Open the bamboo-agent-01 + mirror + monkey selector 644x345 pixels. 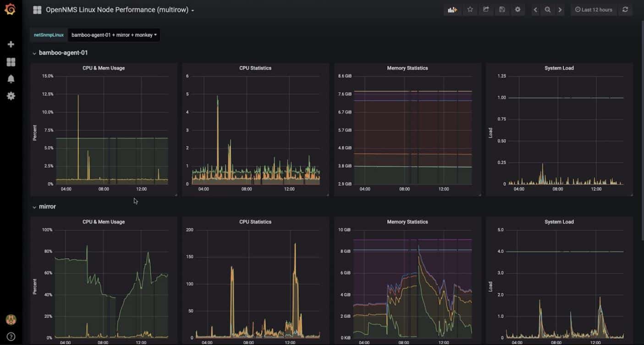(x=113, y=35)
